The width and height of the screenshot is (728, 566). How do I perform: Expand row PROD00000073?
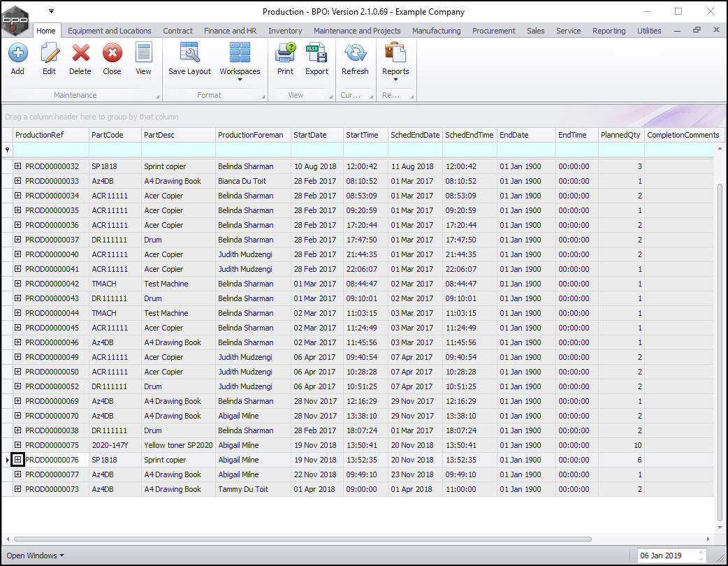[x=17, y=489]
